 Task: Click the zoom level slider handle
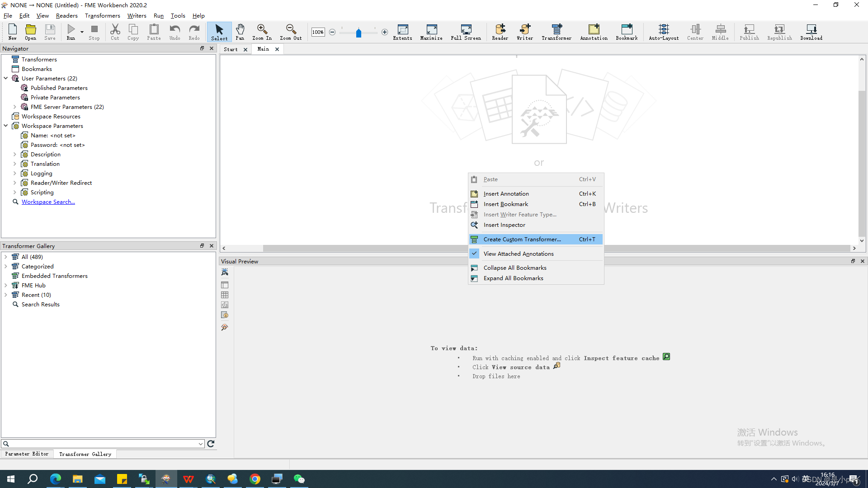pyautogui.click(x=359, y=33)
